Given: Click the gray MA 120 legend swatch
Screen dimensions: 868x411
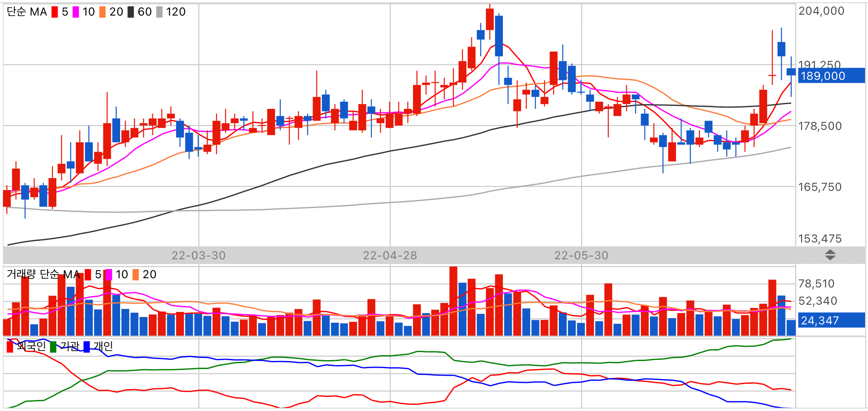Looking at the screenshot, I should coord(159,12).
